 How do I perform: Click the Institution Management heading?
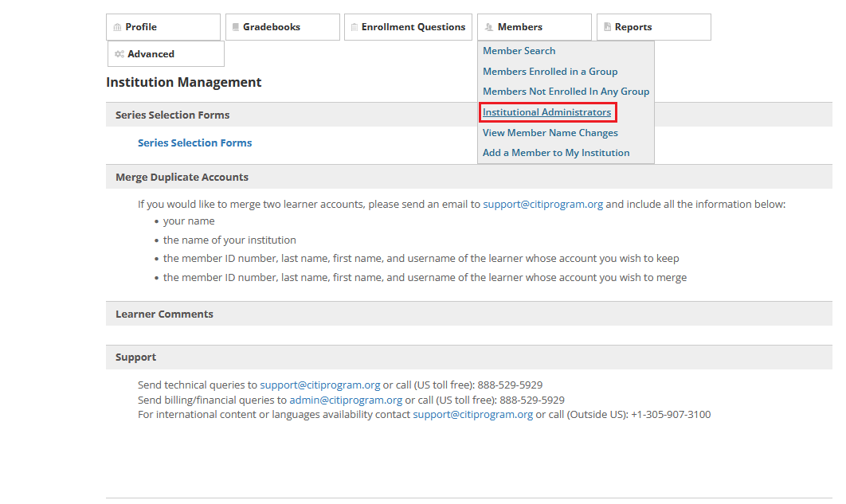(183, 82)
